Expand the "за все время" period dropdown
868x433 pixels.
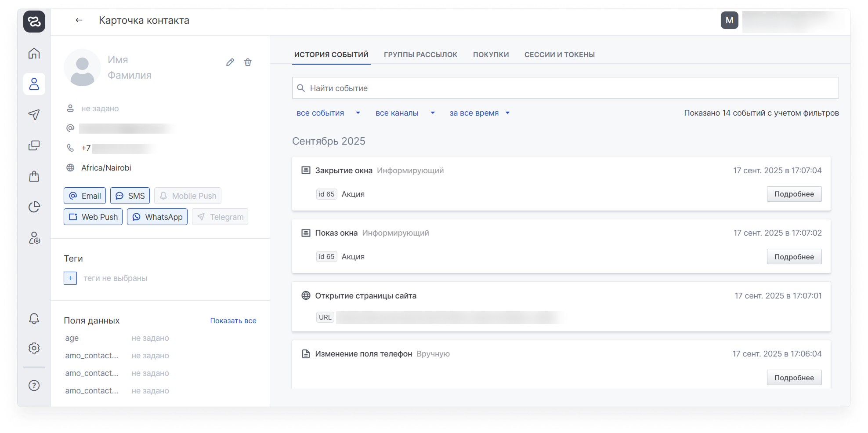point(479,113)
